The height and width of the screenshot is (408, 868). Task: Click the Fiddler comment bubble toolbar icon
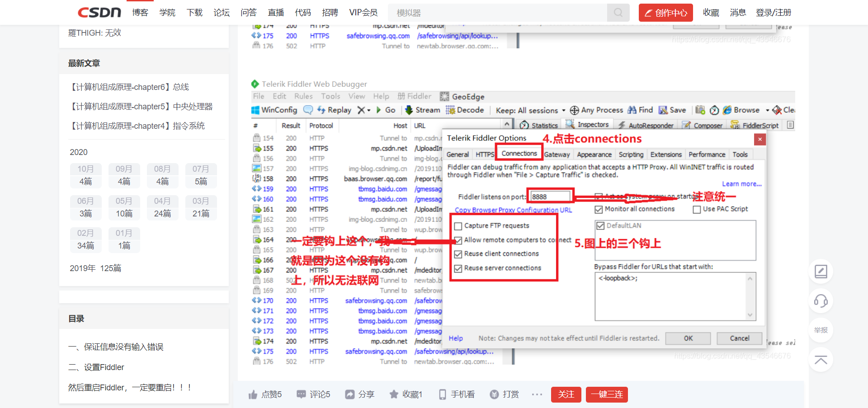[x=308, y=110]
